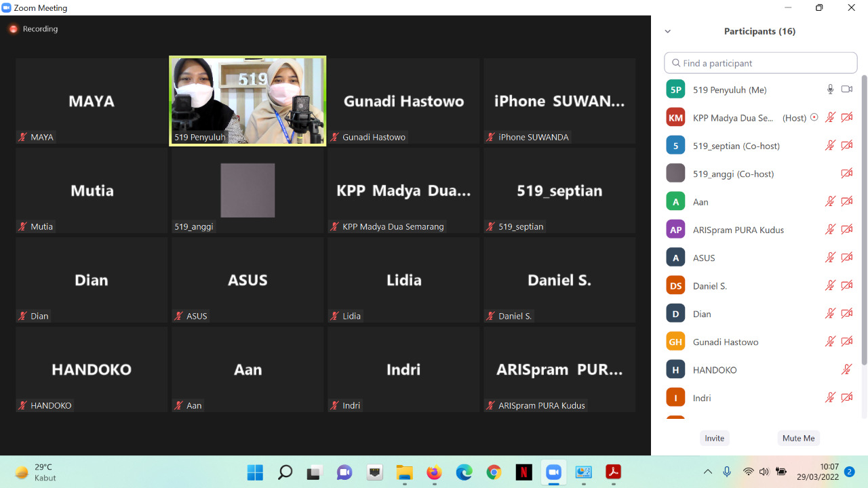This screenshot has width=868, height=488.
Task: Toggle video-off icon for Gunadi Hastowo
Action: click(x=846, y=342)
